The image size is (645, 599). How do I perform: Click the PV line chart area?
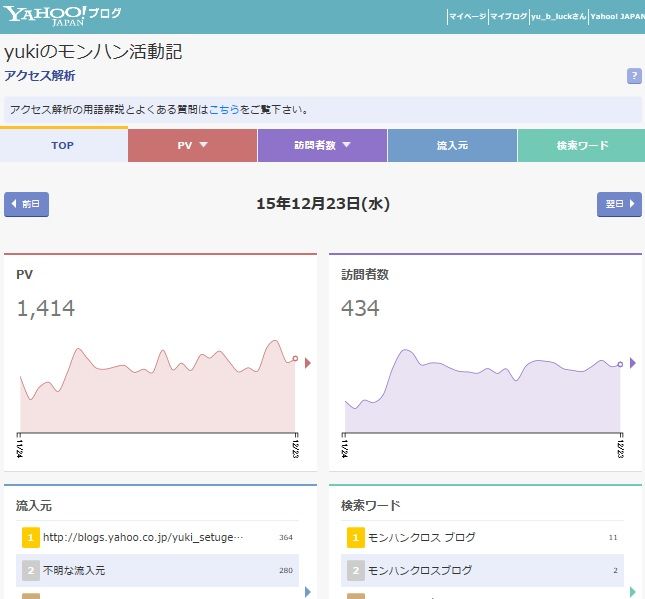point(158,387)
